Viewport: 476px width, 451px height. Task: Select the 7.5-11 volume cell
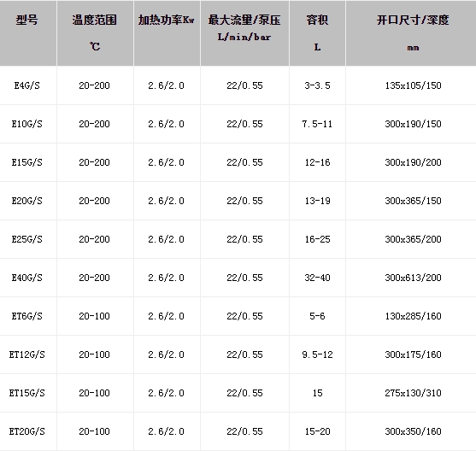[x=317, y=124]
